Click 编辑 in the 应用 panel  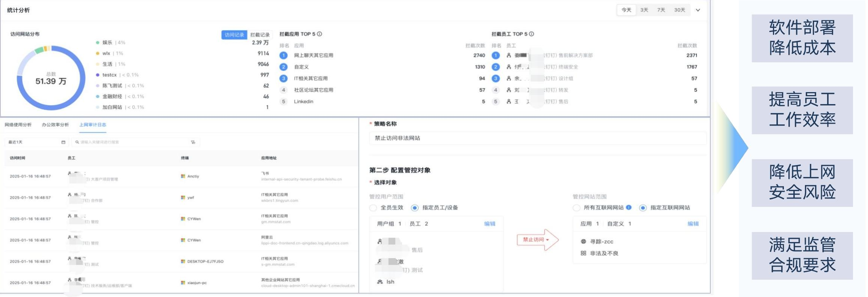tap(693, 224)
